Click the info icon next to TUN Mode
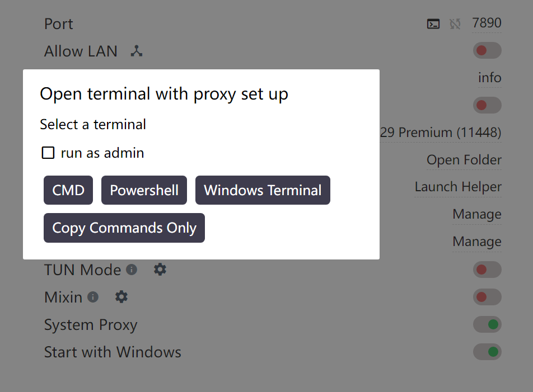533x392 pixels. point(132,270)
